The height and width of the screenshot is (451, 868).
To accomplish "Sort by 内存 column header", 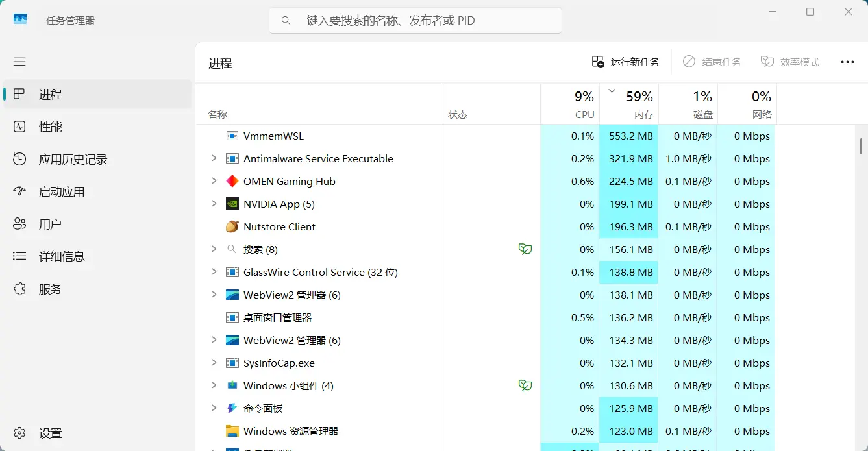I will [629, 104].
